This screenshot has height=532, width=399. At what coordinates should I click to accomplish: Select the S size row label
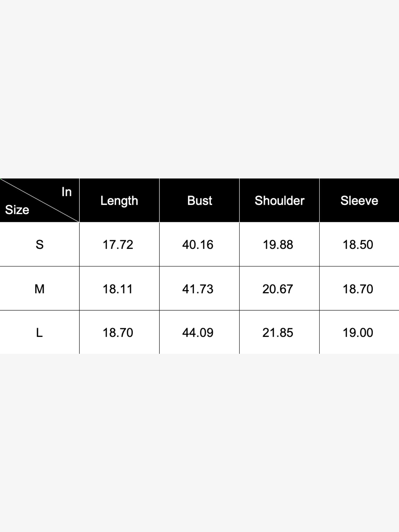tap(40, 244)
